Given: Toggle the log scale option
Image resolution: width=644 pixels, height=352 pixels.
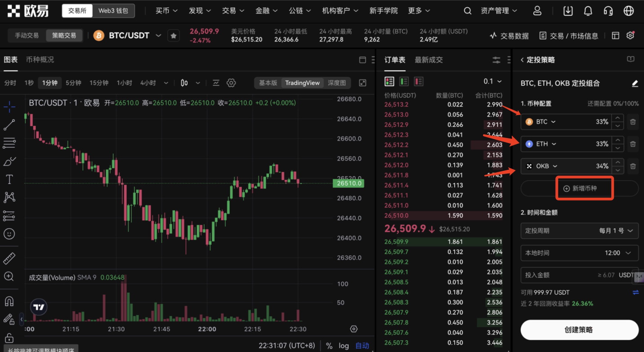Looking at the screenshot, I should coord(344,346).
